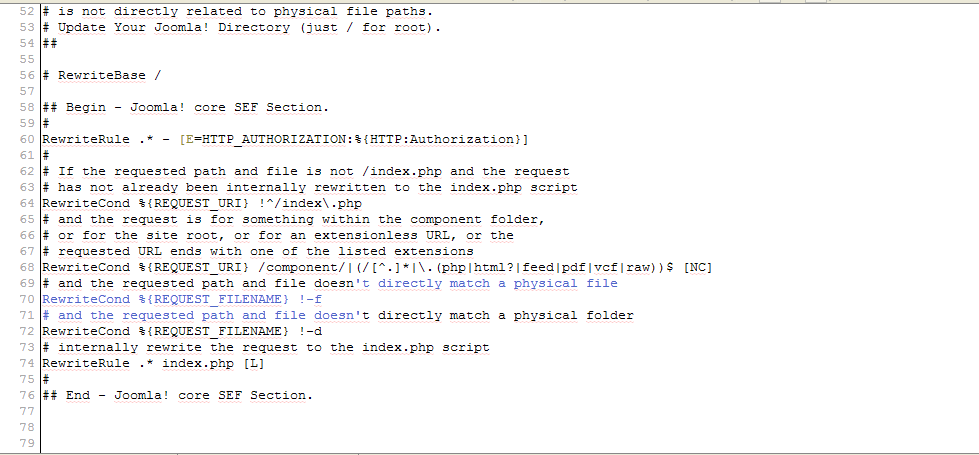This screenshot has height=455, width=979.
Task: Click line number 64 in the gutter
Action: (26, 203)
